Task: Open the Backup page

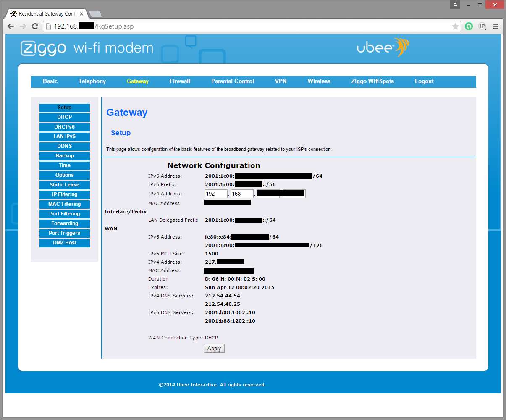Action: point(65,156)
